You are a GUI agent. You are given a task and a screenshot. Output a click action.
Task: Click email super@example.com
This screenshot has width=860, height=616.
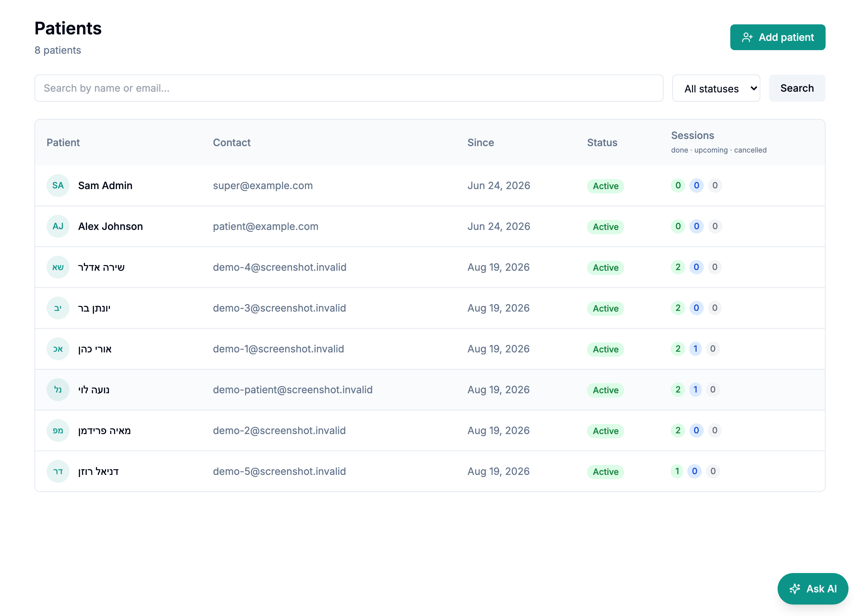coord(263,186)
